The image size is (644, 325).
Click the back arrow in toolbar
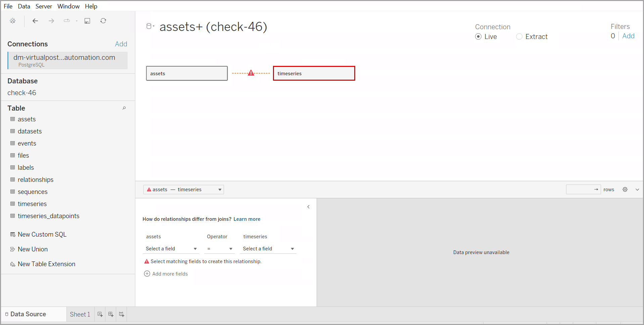(x=35, y=21)
